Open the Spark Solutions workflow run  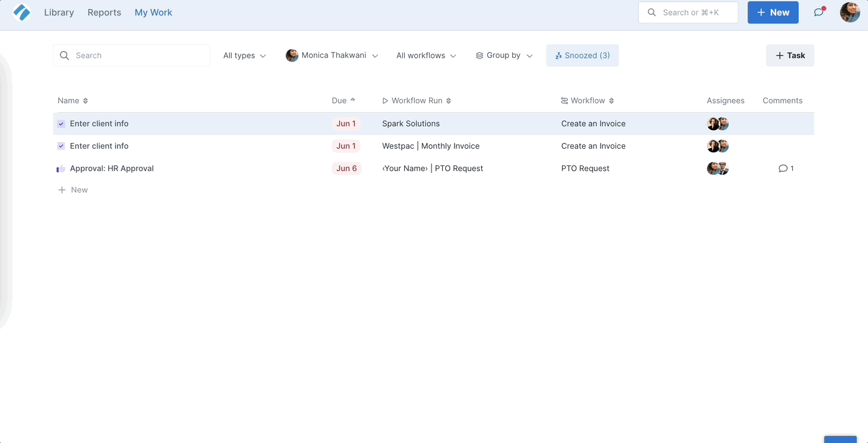tap(411, 124)
